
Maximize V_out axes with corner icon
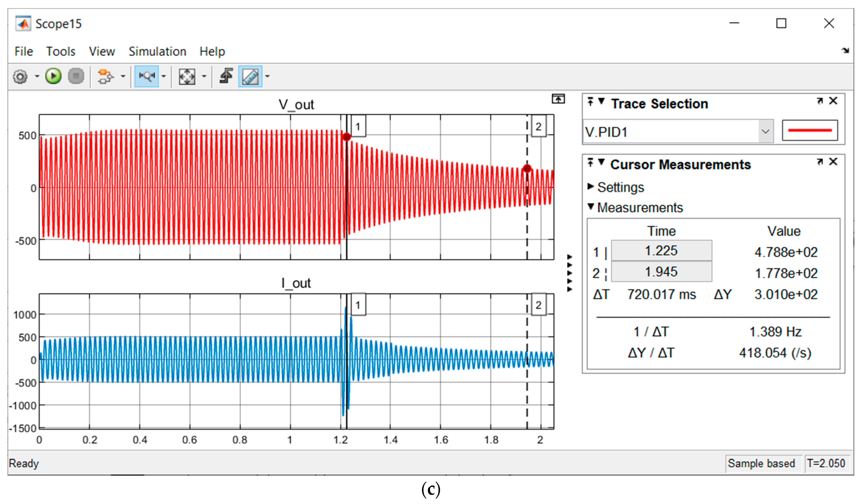click(x=558, y=99)
